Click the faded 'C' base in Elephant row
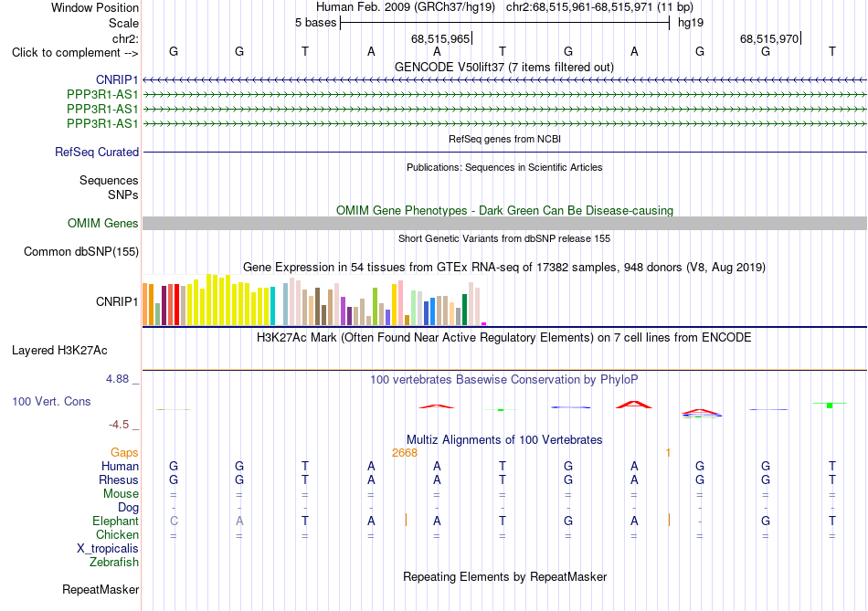The image size is (868, 611). pyautogui.click(x=174, y=521)
